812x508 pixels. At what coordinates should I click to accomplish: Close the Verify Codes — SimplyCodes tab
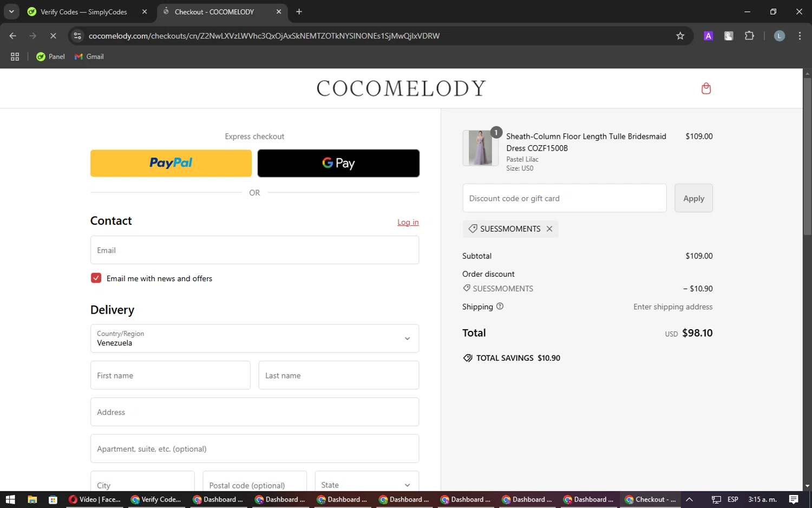[x=145, y=11]
